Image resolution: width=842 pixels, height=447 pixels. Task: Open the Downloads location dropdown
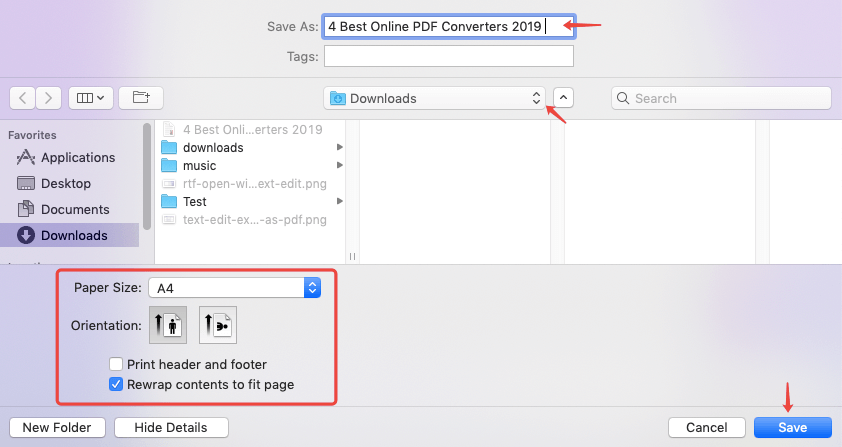click(435, 98)
